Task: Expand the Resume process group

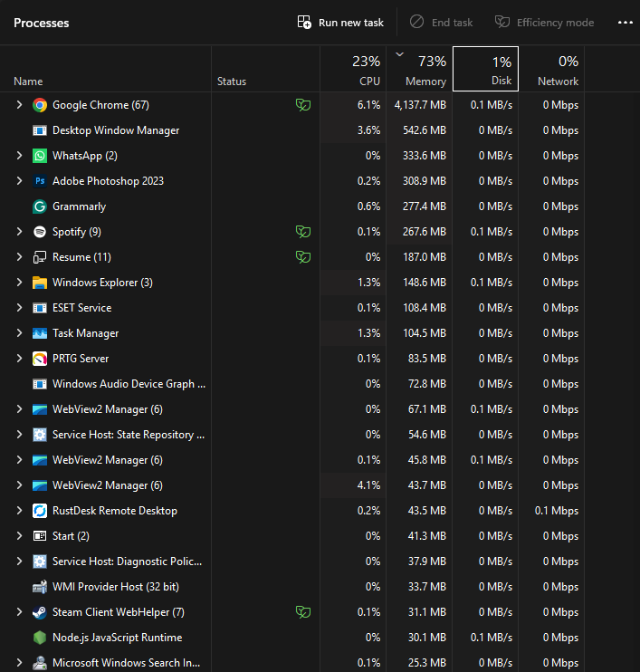Action: (x=19, y=257)
